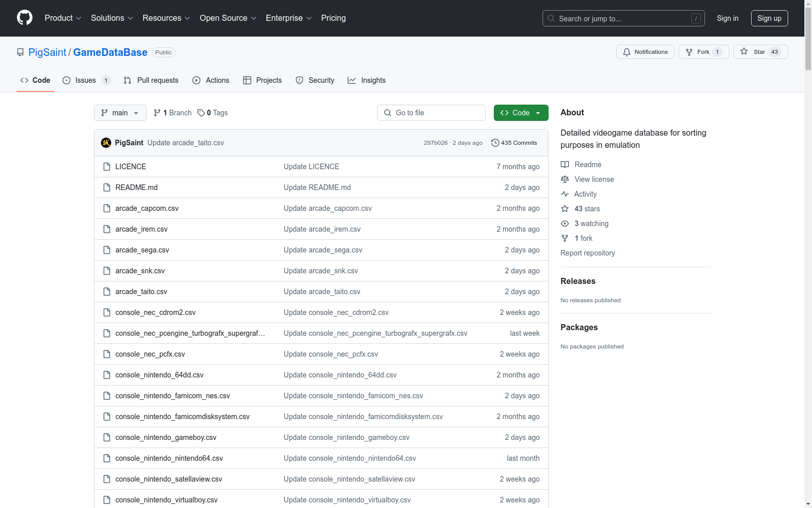
Task: Click file icon beside console_nintendo_64dd.csv
Action: pos(107,375)
